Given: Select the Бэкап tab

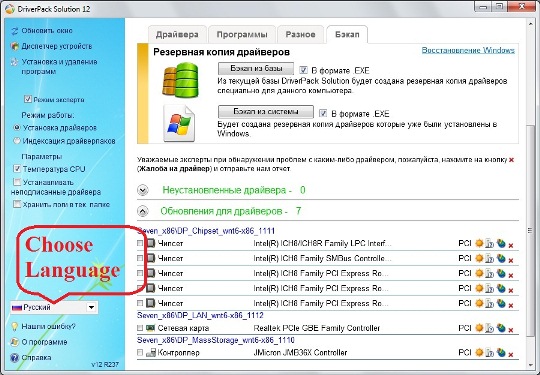Looking at the screenshot, I should (x=347, y=34).
